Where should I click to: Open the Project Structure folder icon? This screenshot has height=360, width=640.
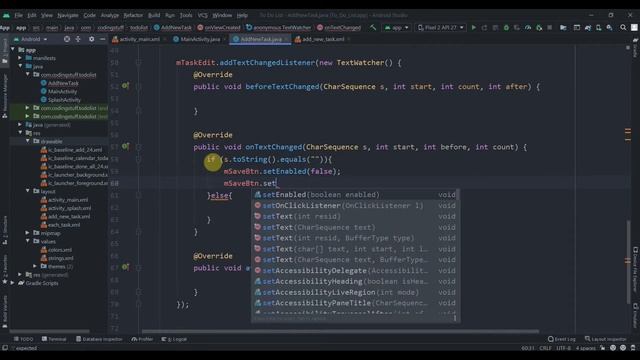(563, 28)
